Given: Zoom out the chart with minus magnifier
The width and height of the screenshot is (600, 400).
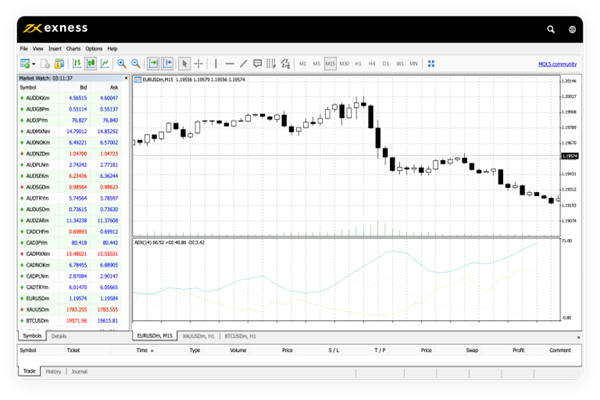Looking at the screenshot, I should 135,64.
